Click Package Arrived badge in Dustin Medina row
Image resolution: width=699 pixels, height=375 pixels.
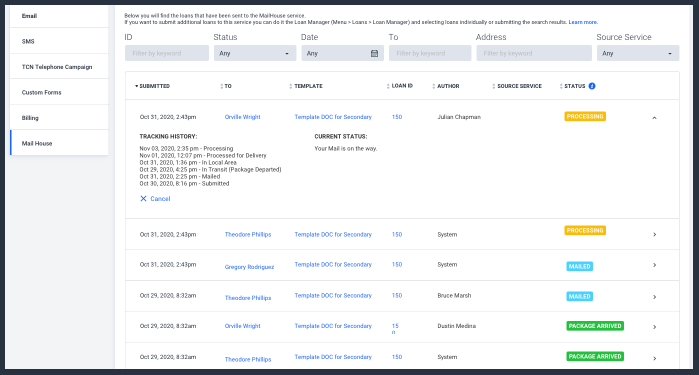[x=595, y=326]
